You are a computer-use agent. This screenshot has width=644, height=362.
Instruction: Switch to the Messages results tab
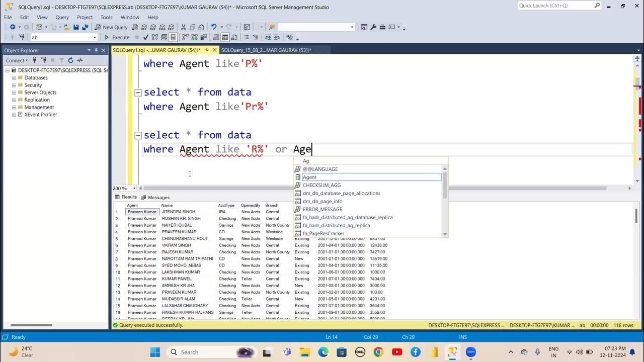pos(155,198)
